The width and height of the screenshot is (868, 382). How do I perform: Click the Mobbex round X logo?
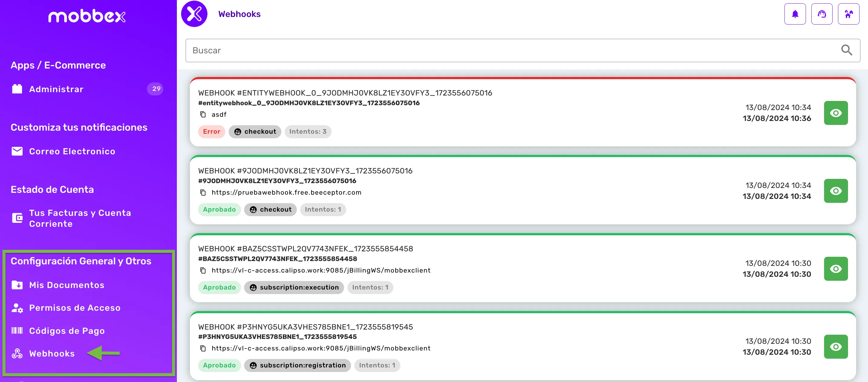tap(194, 14)
